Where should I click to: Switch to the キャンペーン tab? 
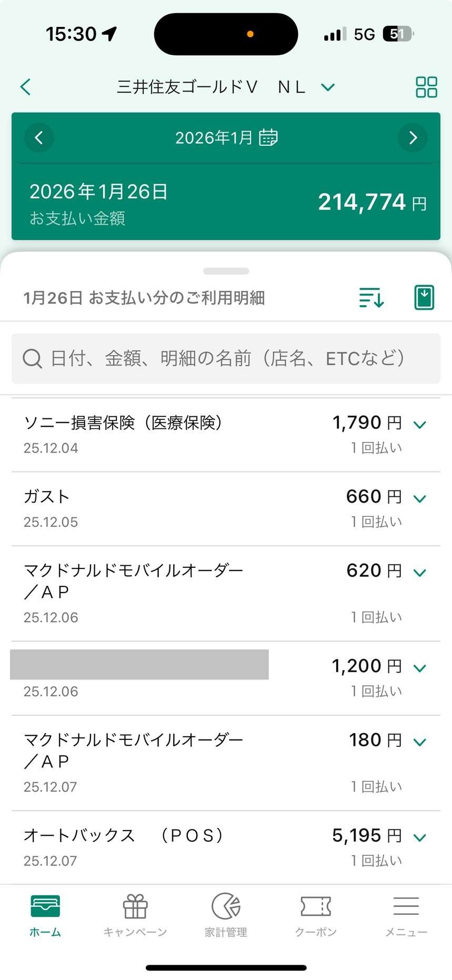[x=135, y=916]
